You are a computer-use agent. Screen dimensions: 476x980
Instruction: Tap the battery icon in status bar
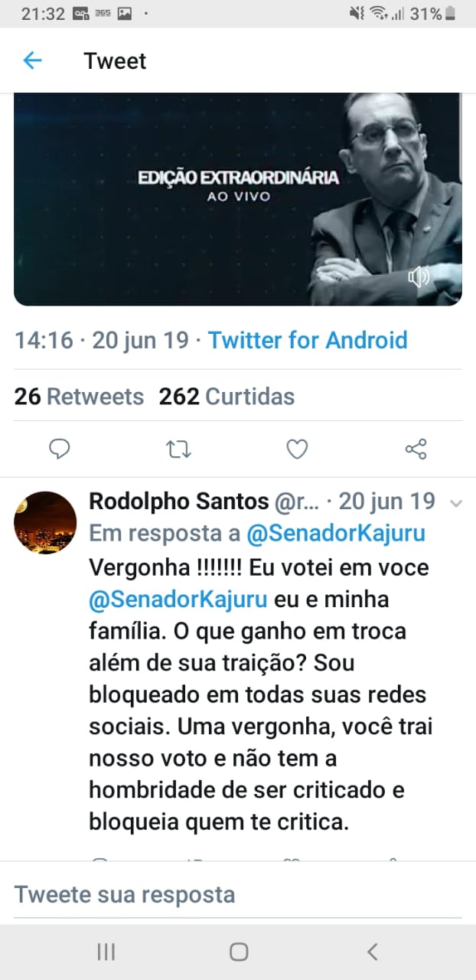(x=452, y=13)
